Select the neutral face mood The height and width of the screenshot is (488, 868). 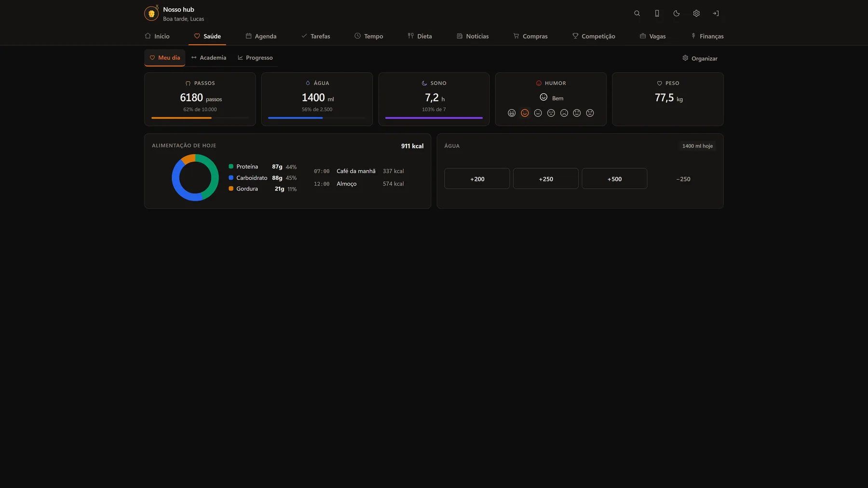[538, 113]
